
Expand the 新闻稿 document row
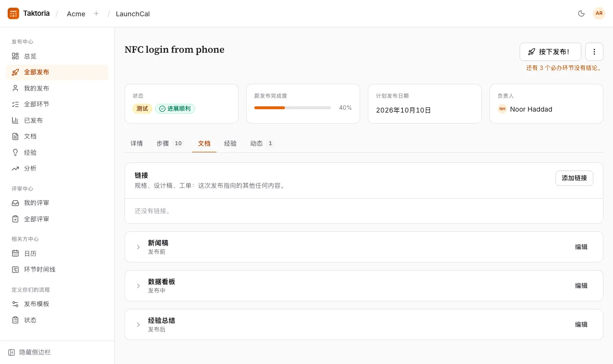pyautogui.click(x=138, y=247)
